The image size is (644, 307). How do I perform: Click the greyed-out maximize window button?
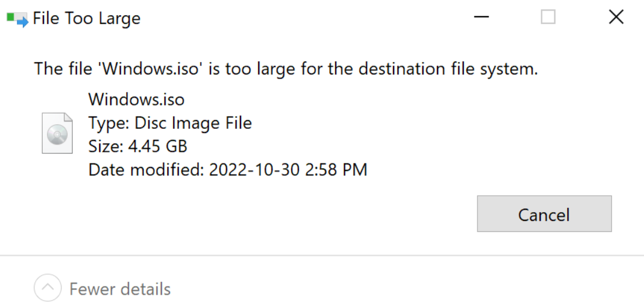pyautogui.click(x=548, y=18)
